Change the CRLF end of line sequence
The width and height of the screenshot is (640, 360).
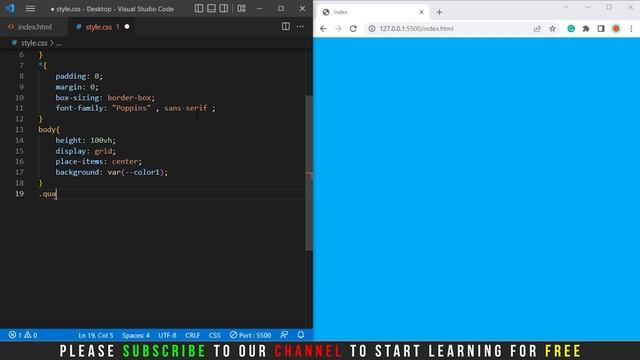tap(193, 335)
